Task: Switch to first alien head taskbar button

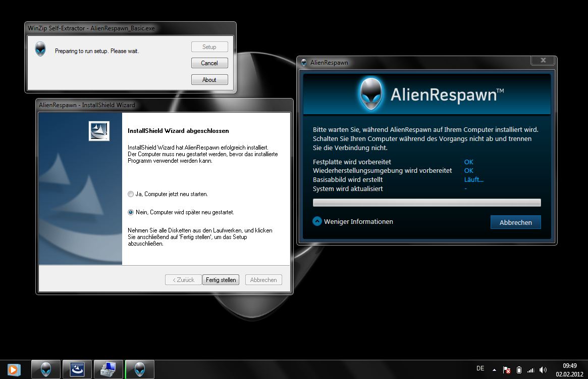Action: (46, 369)
